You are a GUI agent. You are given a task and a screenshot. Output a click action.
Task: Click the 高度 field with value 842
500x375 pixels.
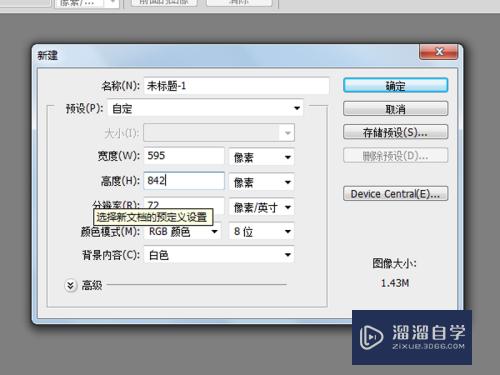point(184,181)
